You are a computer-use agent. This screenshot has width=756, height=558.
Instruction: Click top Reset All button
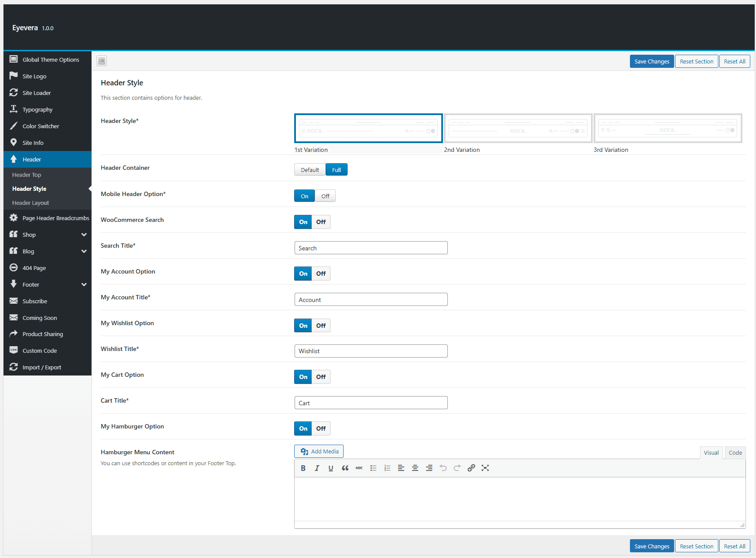[x=735, y=61]
